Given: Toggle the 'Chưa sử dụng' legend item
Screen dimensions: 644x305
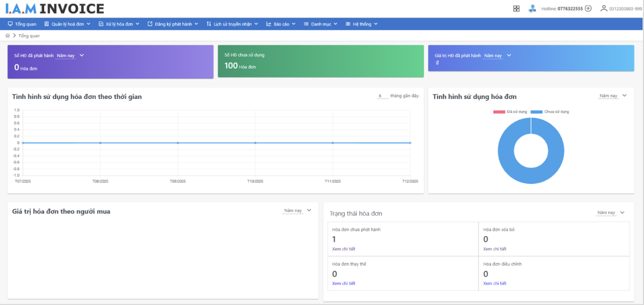Looking at the screenshot, I should point(550,112).
